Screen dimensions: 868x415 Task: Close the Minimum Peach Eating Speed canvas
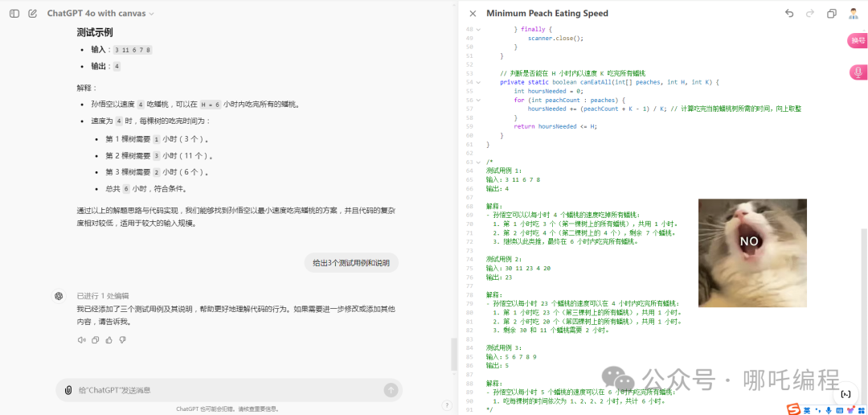tap(473, 14)
